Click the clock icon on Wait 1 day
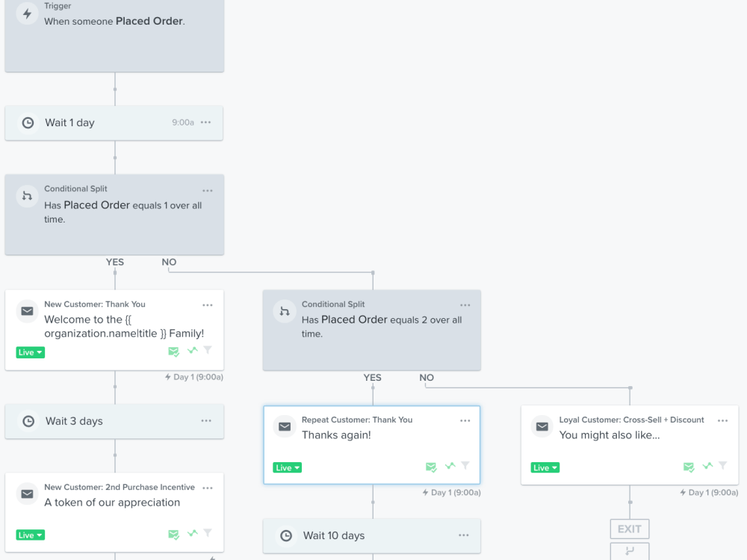 pyautogui.click(x=28, y=123)
